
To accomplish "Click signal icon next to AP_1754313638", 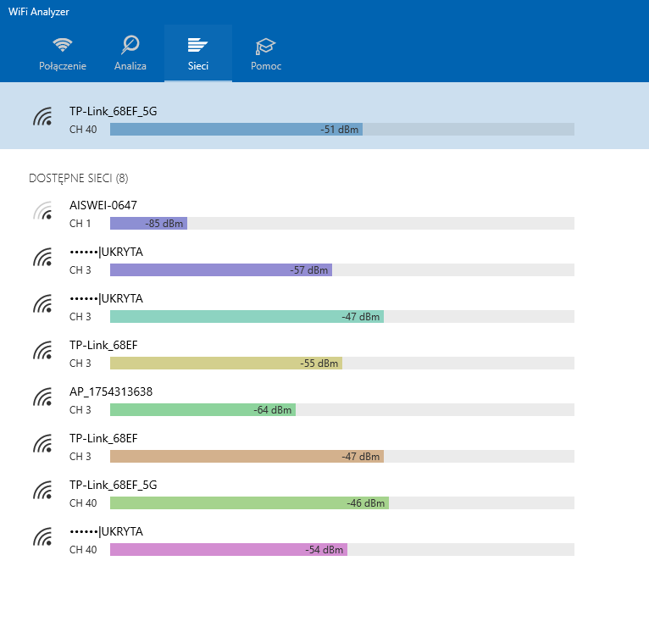I will 43,397.
